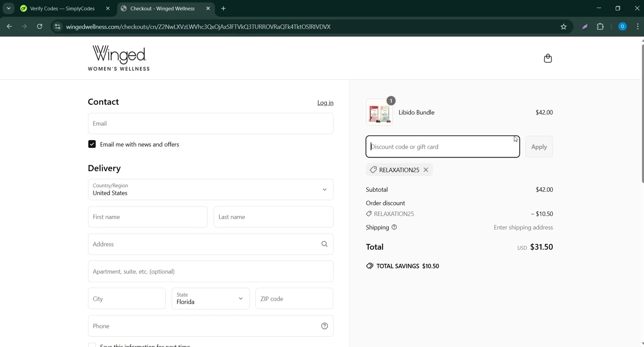
Task: Focus the Apartment, suite field
Action: (211, 271)
